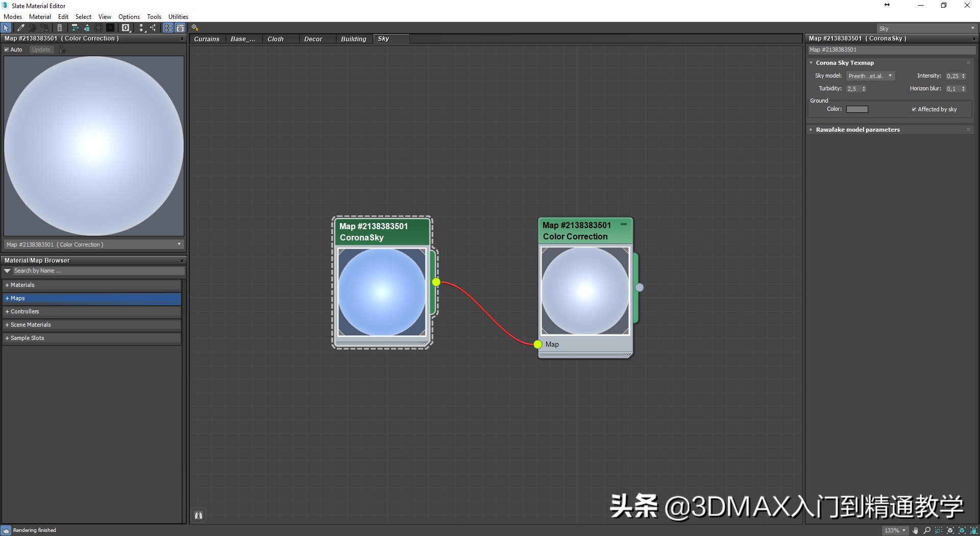This screenshot has height=536, width=980.
Task: Switch to the Building view tab
Action: 353,39
